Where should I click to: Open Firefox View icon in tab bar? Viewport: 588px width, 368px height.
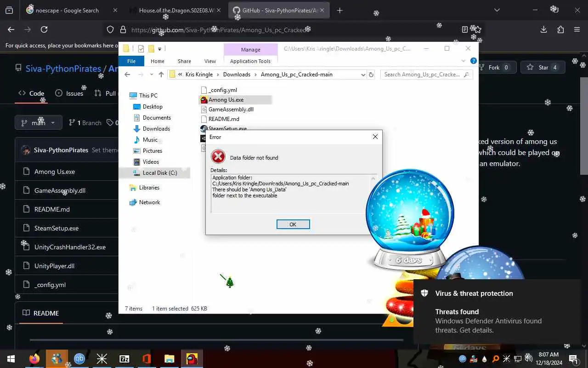[9, 10]
